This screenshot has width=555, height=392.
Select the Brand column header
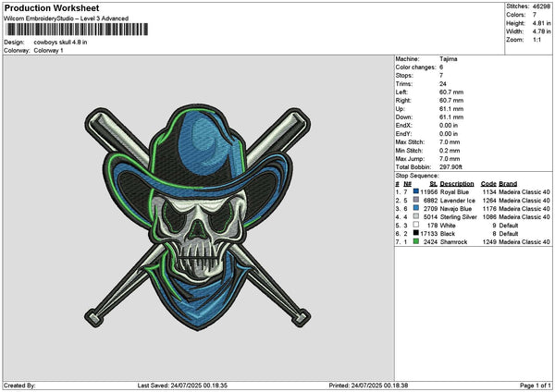[x=512, y=183]
